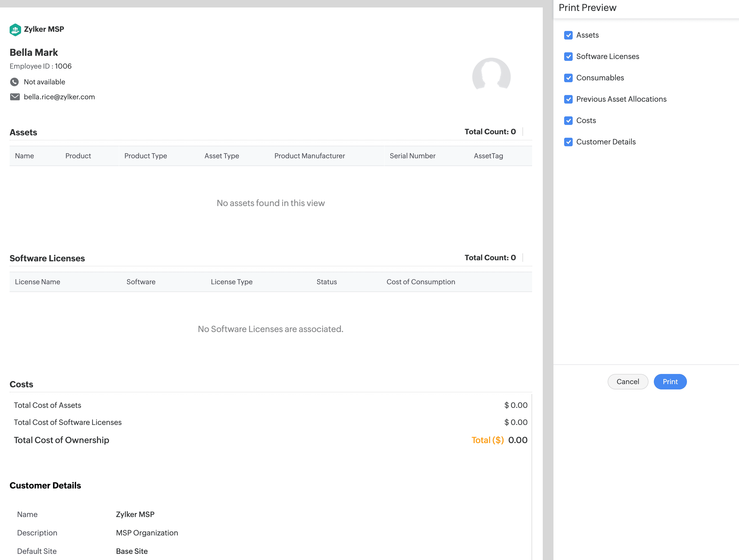This screenshot has height=560, width=739.
Task: Click the blue Print button
Action: click(670, 382)
